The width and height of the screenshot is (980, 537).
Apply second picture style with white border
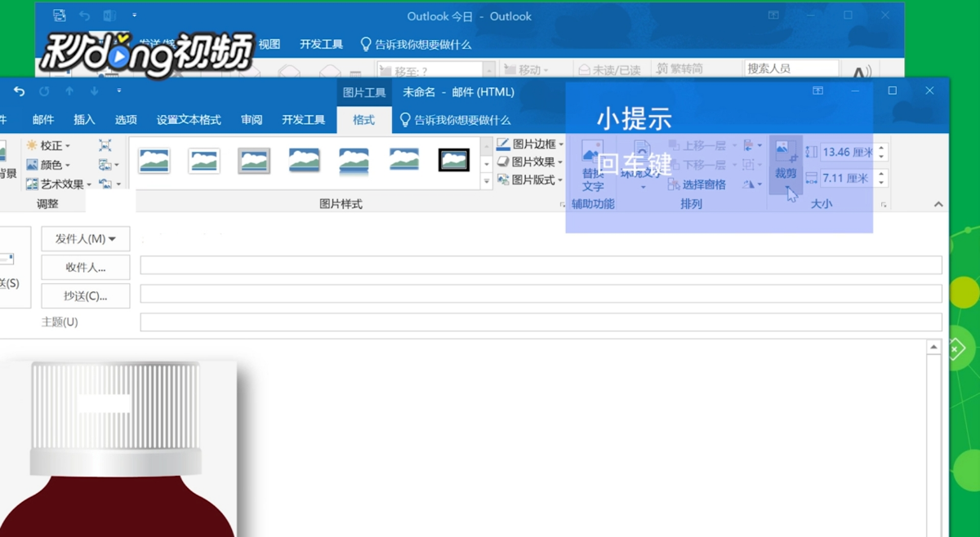click(x=204, y=160)
